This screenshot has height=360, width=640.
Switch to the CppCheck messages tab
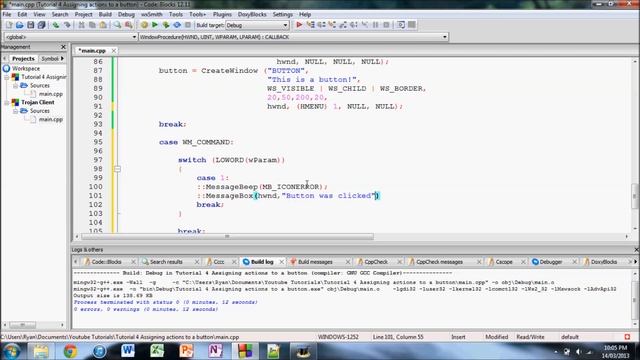click(x=439, y=262)
